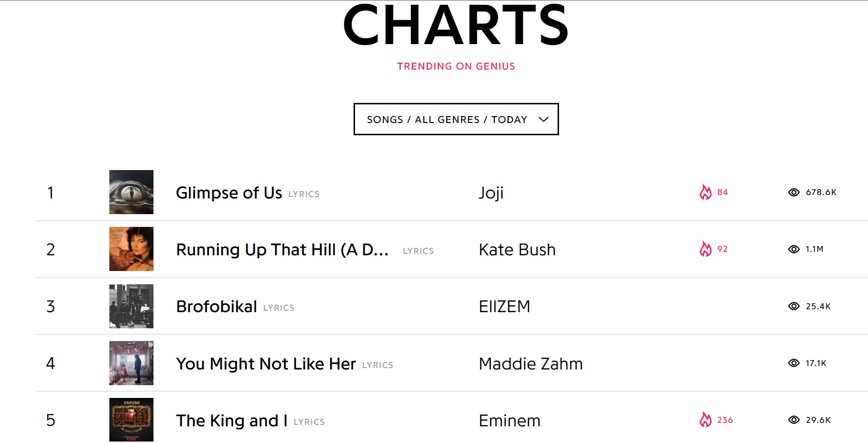Click the eye icon showing 29.6K views
This screenshot has height=443, width=868.
793,419
